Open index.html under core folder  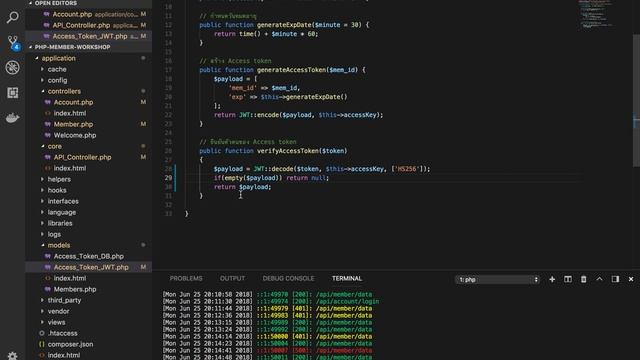[x=89, y=168]
